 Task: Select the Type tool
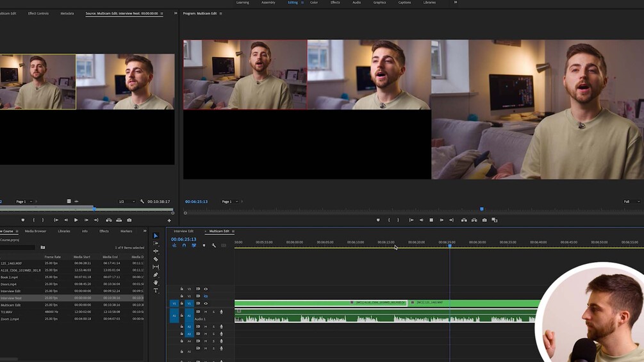(156, 291)
